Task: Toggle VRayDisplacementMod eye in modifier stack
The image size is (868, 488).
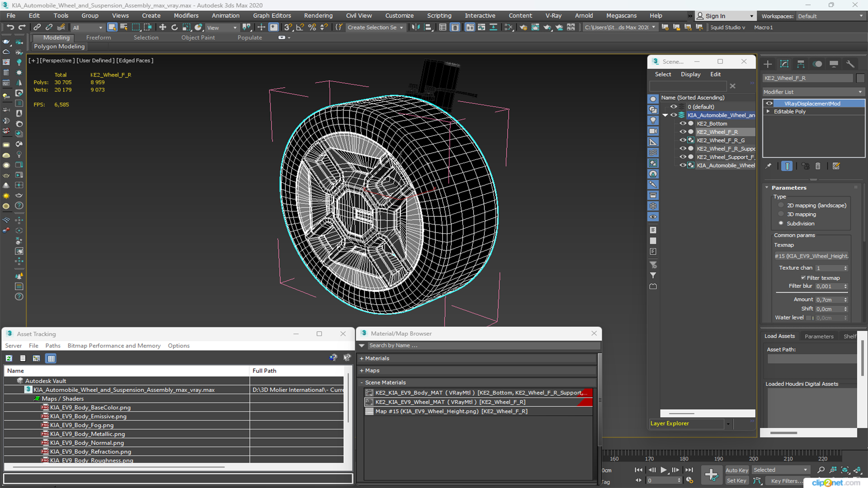Action: pyautogui.click(x=769, y=103)
